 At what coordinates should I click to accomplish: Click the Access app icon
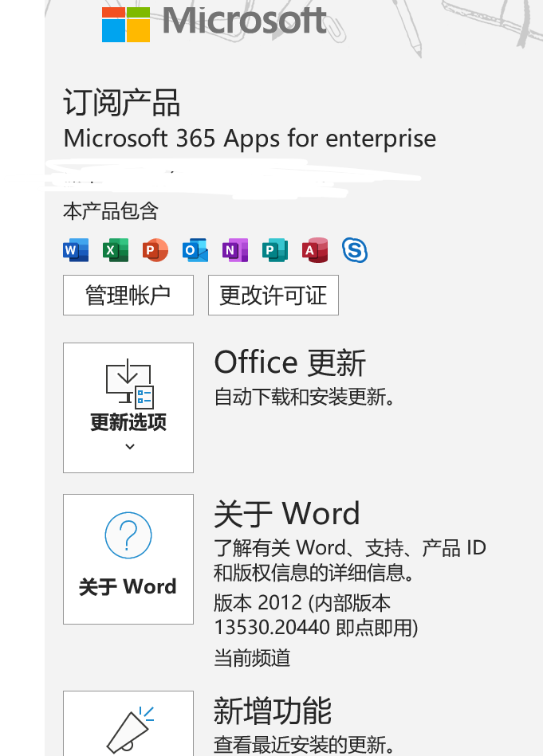tap(315, 250)
